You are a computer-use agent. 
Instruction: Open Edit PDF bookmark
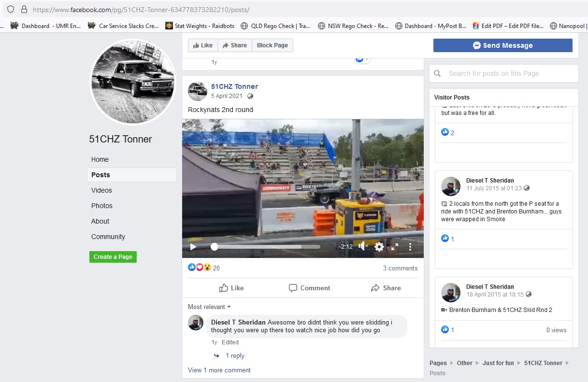point(508,26)
